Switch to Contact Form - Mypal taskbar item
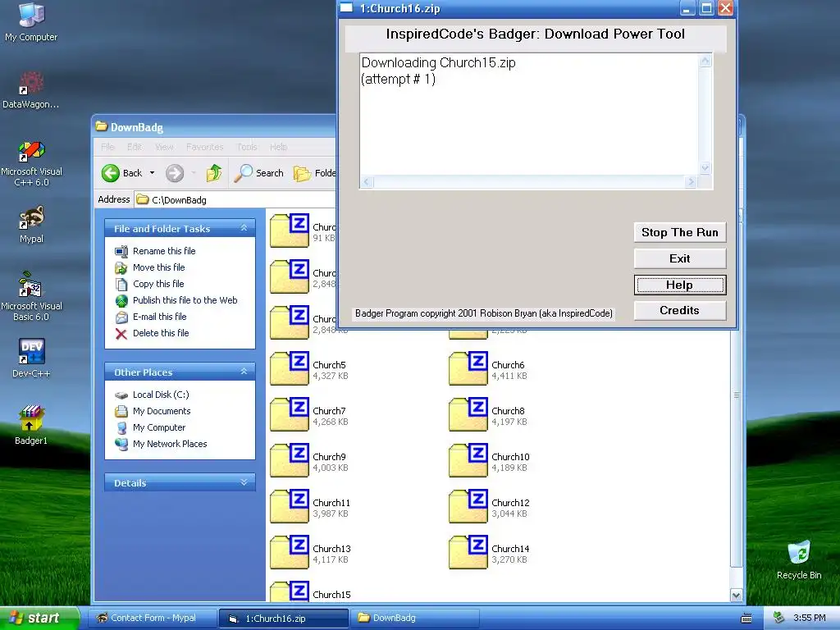This screenshot has width=840, height=630. coord(152,618)
